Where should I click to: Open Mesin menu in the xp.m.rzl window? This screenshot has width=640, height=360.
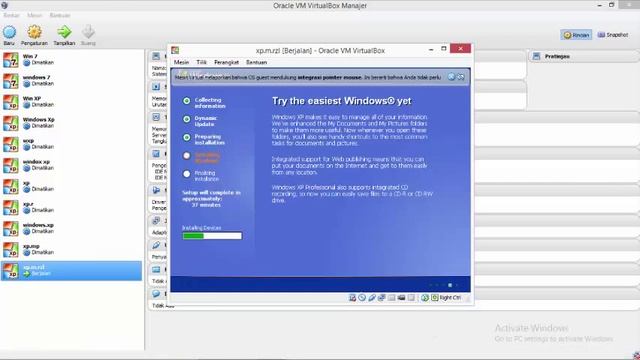pyautogui.click(x=182, y=62)
